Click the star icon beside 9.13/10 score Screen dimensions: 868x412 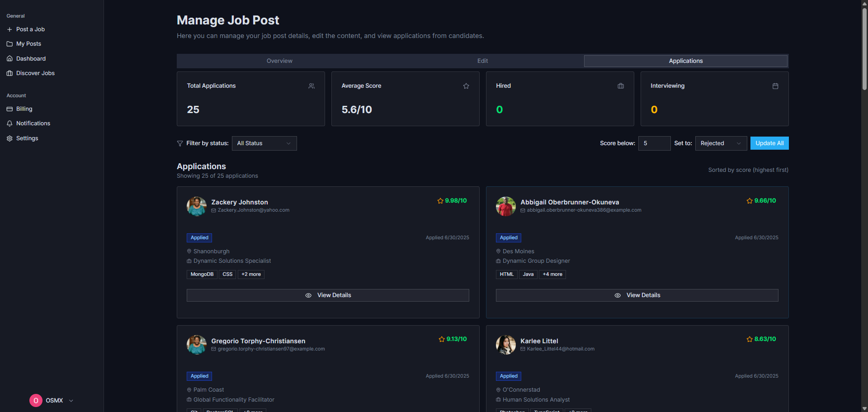tap(442, 339)
